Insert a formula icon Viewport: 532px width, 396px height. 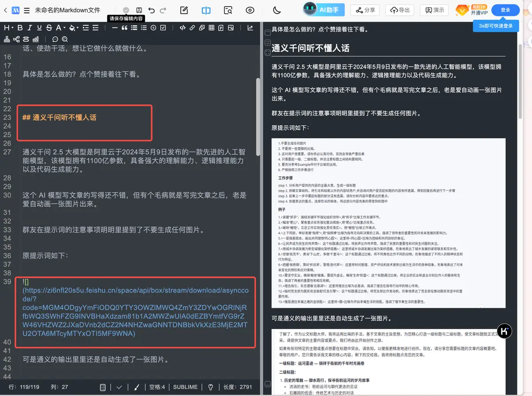(x=222, y=28)
